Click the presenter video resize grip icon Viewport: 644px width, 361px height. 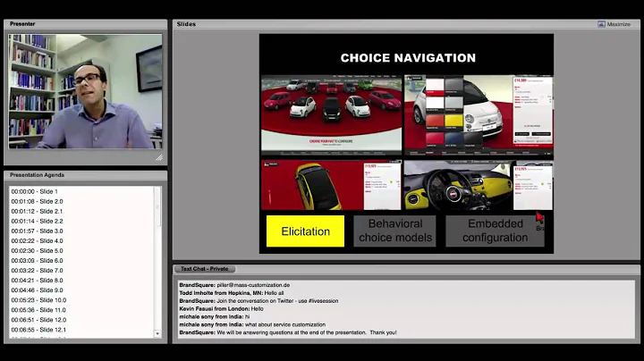159,157
